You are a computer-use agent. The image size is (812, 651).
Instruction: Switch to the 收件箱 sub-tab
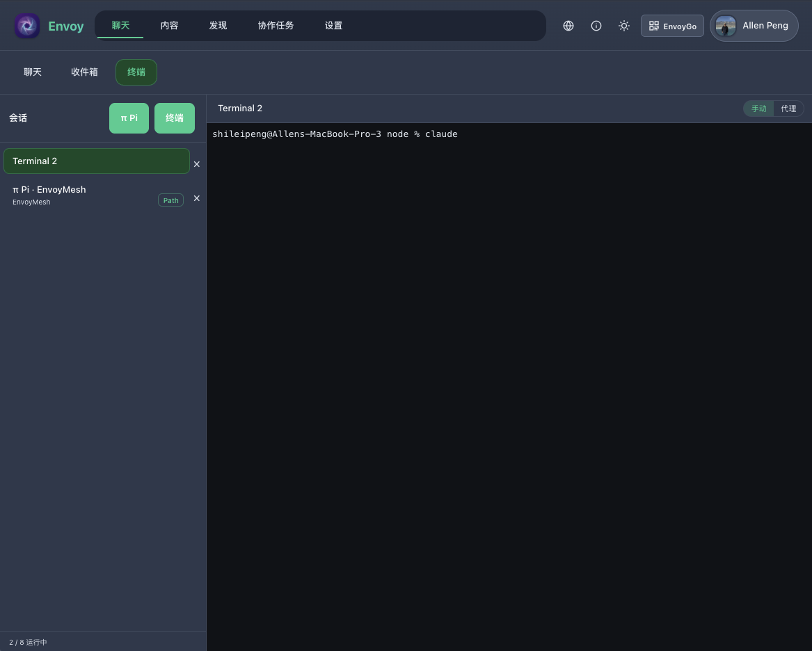84,72
